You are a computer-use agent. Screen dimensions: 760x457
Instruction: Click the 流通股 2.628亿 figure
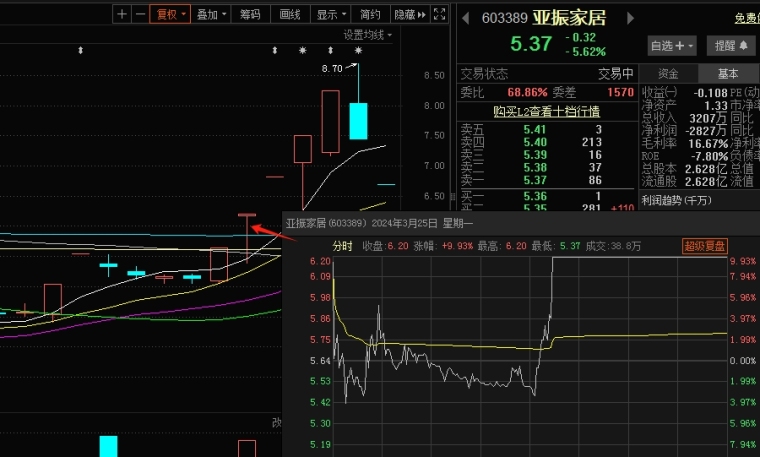click(706, 182)
